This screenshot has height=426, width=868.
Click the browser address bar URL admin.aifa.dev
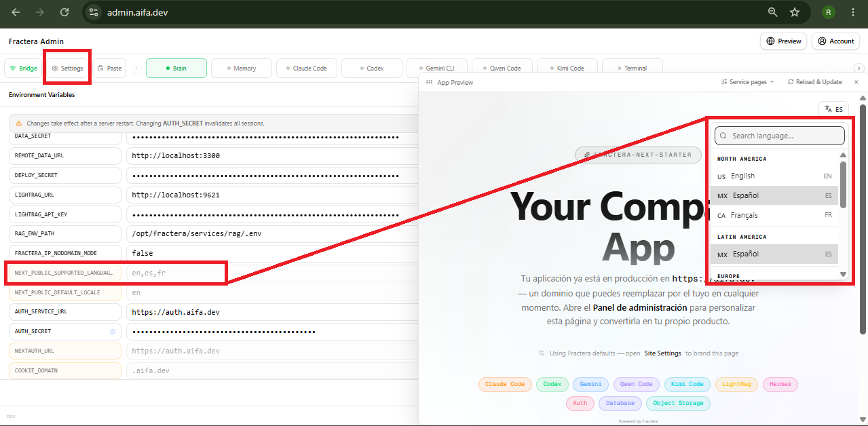(137, 12)
